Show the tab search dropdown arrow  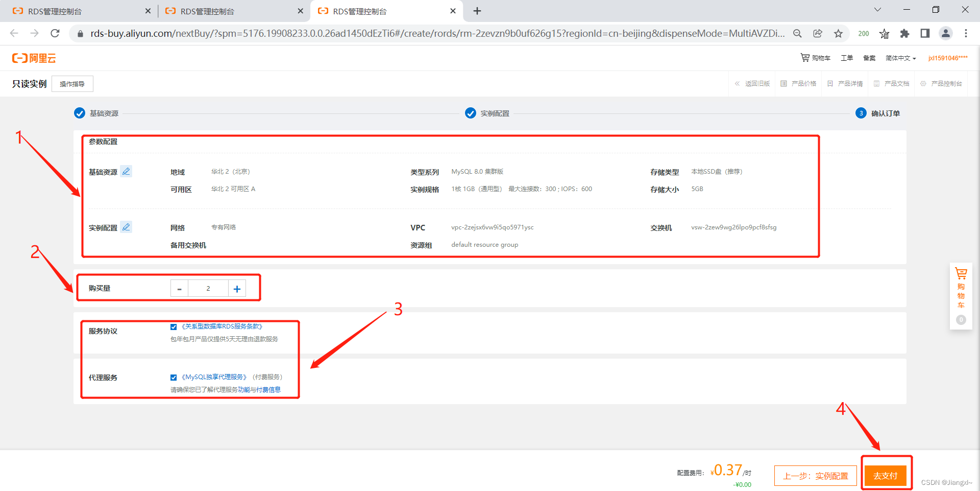click(877, 10)
